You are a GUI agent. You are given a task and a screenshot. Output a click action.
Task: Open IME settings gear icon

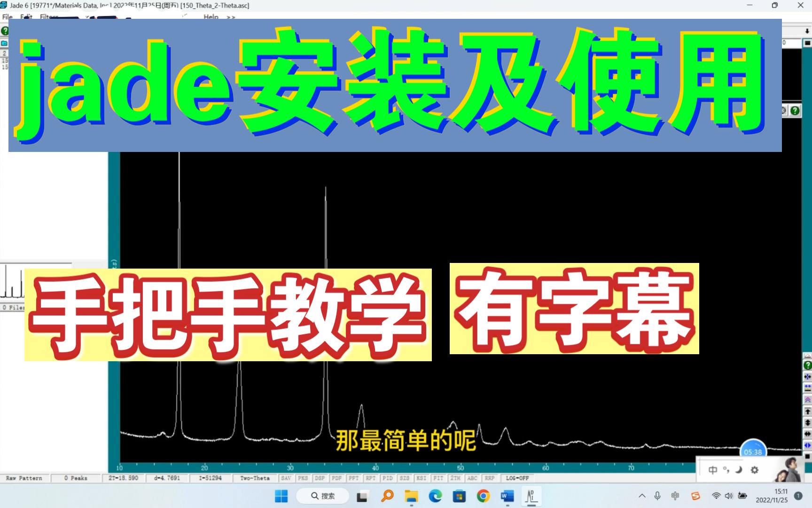[x=755, y=470]
